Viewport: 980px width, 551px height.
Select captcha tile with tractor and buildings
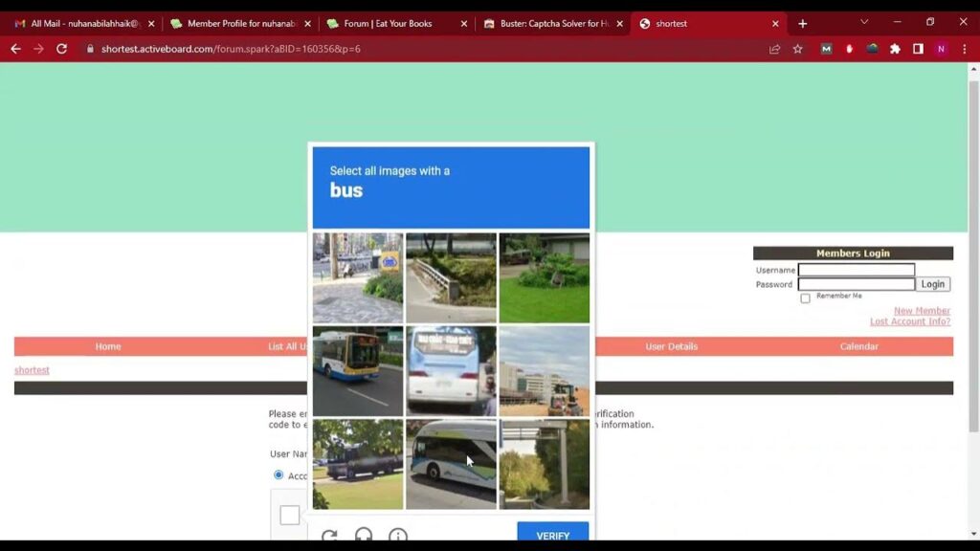(545, 371)
